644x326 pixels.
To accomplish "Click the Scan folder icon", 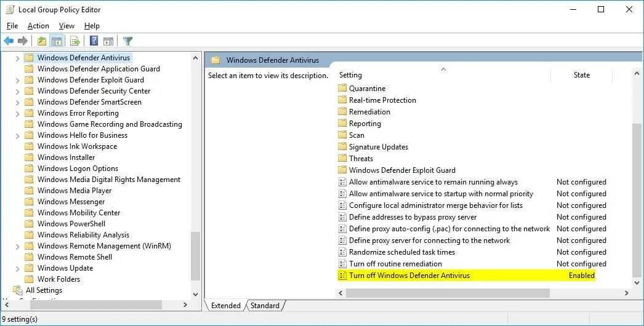I will tap(342, 135).
